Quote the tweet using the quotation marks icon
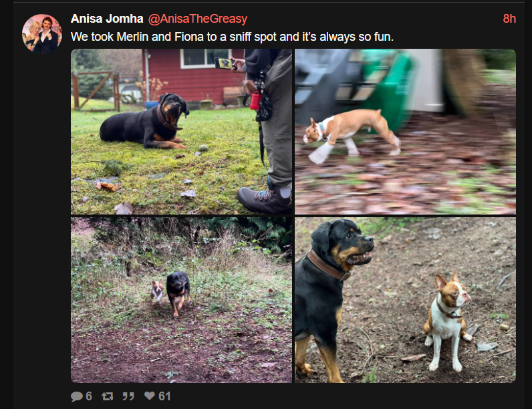The image size is (532, 409). point(128,396)
